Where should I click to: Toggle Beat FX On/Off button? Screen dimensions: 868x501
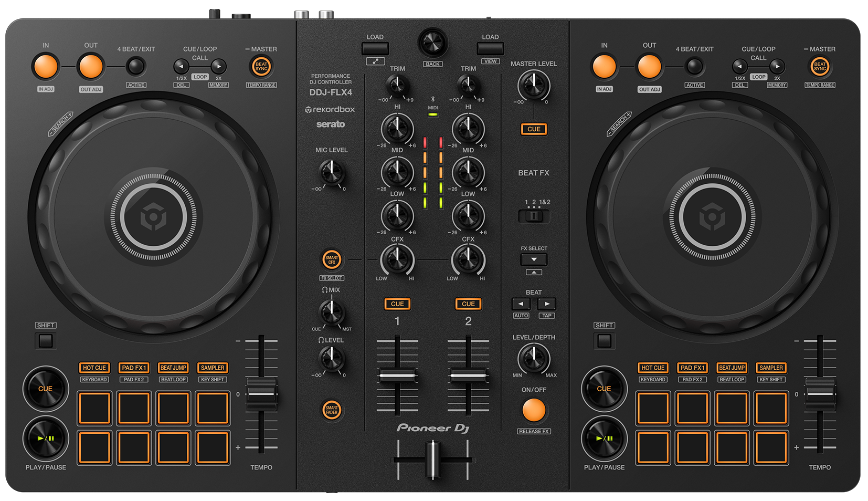click(534, 410)
